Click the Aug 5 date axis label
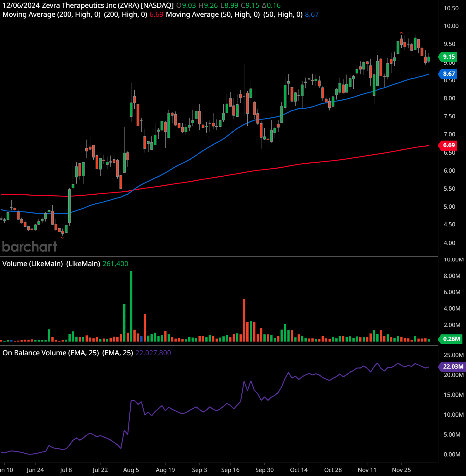466x476 pixels. pos(131,470)
